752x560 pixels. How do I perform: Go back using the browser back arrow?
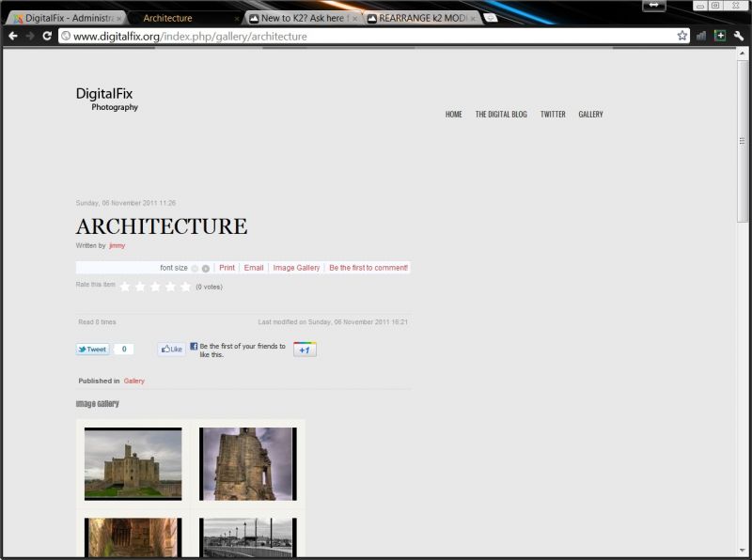(x=13, y=36)
